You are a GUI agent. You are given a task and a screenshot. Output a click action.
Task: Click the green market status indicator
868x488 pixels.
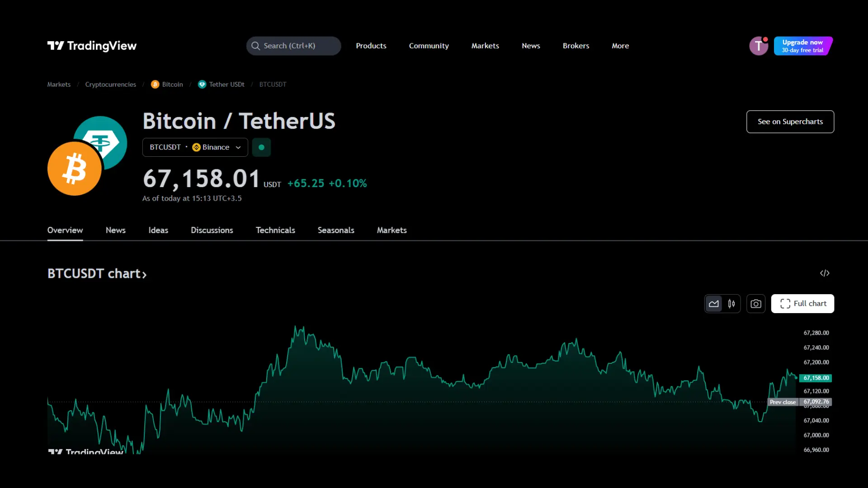tap(261, 147)
